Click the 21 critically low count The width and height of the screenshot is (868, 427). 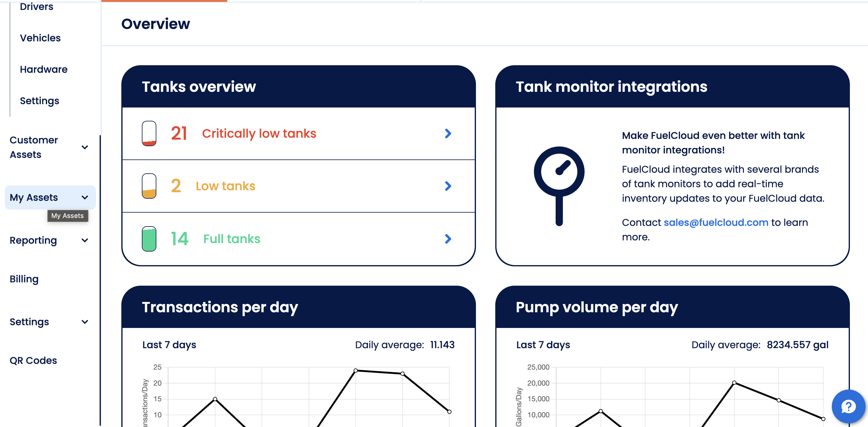click(x=179, y=133)
